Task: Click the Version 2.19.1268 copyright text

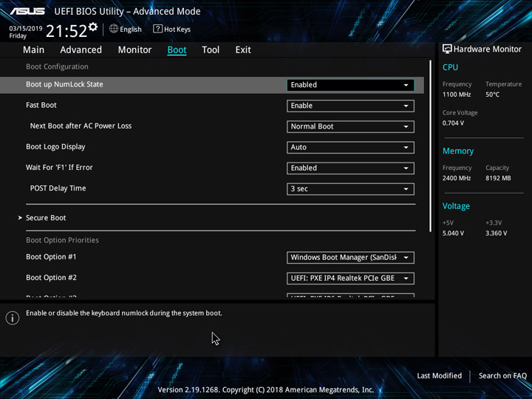Action: pyautogui.click(x=266, y=390)
